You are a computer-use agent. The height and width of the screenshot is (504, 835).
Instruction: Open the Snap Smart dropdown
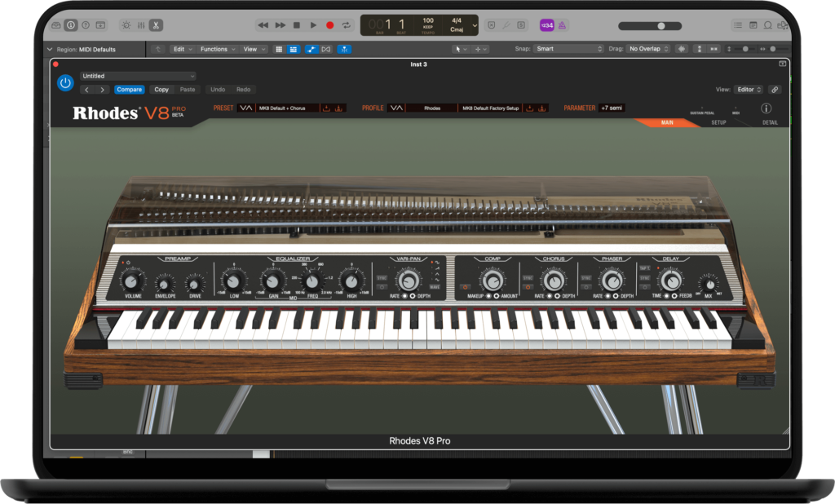[568, 49]
